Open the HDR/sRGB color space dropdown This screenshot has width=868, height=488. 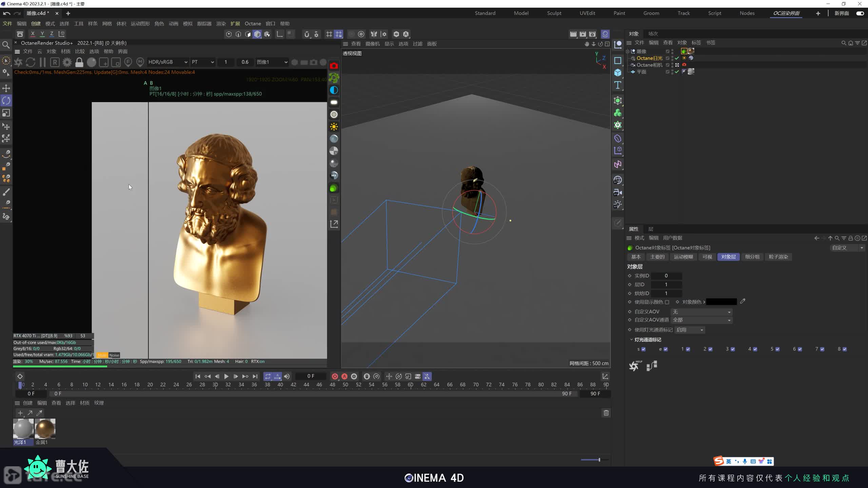[x=167, y=62]
